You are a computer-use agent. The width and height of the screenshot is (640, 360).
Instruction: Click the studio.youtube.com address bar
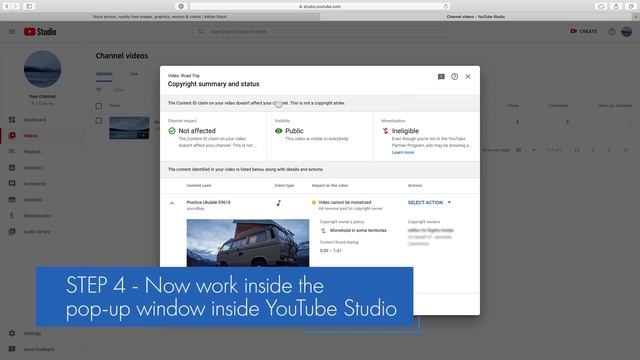coord(320,6)
